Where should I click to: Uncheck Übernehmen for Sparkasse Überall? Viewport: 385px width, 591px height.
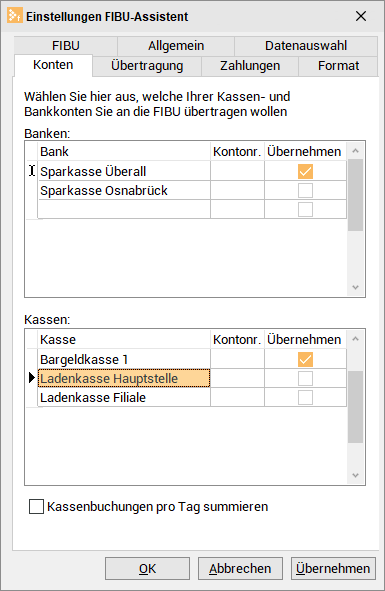(305, 171)
